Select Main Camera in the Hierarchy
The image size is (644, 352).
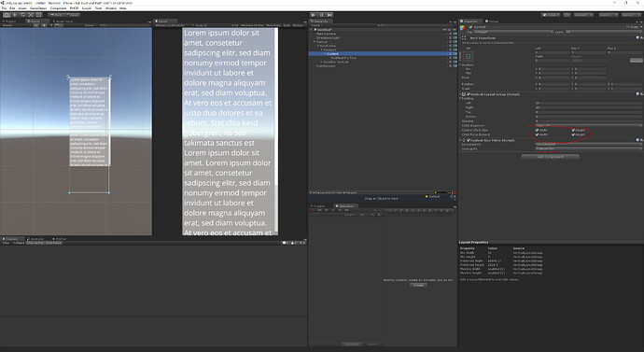[326, 34]
